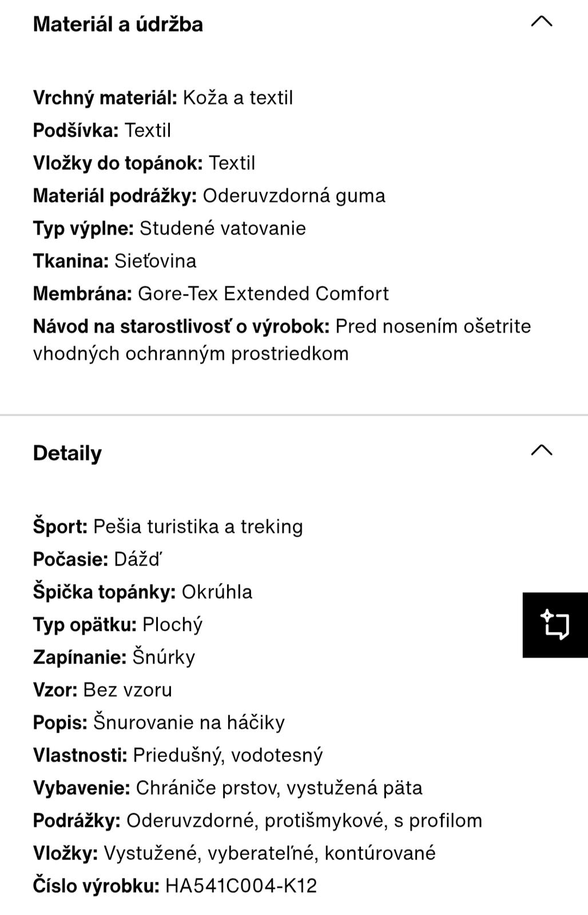The image size is (588, 915).
Task: Click the Vlastnosti Priedušný, vodotesný line
Action: point(178,755)
